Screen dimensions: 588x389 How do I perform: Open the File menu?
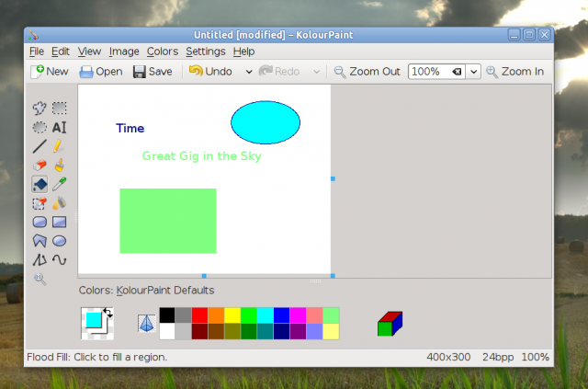[x=37, y=51]
